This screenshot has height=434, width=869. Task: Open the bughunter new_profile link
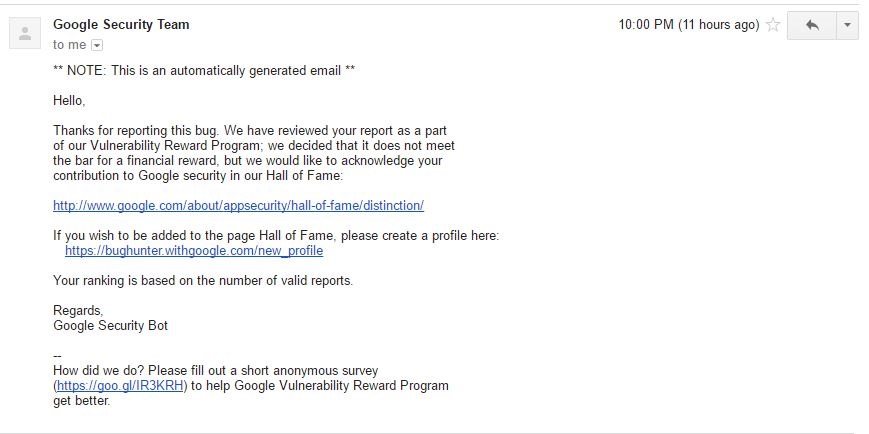194,250
